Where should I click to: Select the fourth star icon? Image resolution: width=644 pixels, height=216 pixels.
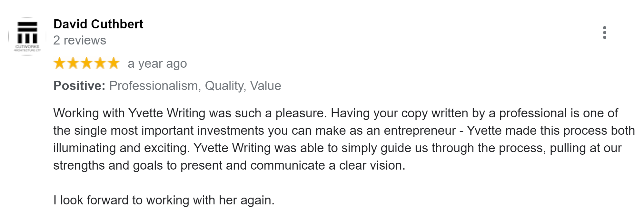101,63
